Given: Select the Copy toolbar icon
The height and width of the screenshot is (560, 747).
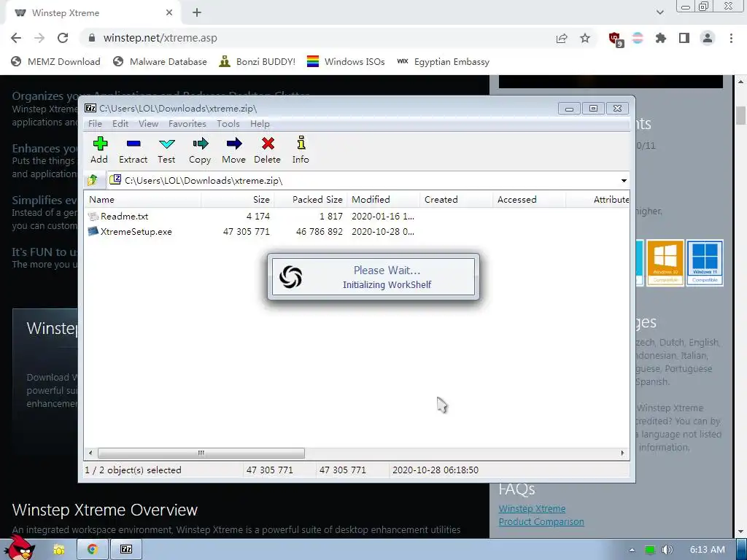Looking at the screenshot, I should point(200,149).
